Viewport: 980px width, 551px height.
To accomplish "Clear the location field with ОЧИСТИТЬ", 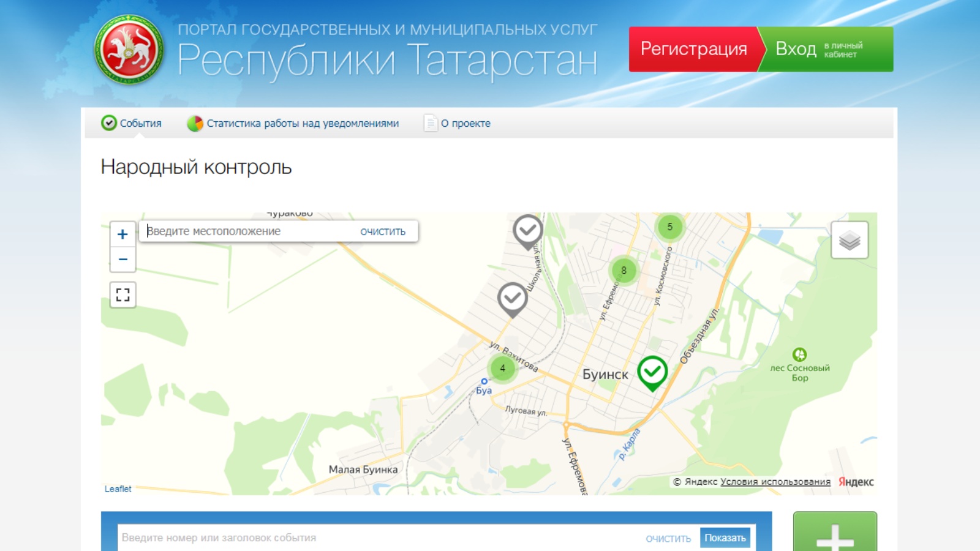I will tap(383, 231).
